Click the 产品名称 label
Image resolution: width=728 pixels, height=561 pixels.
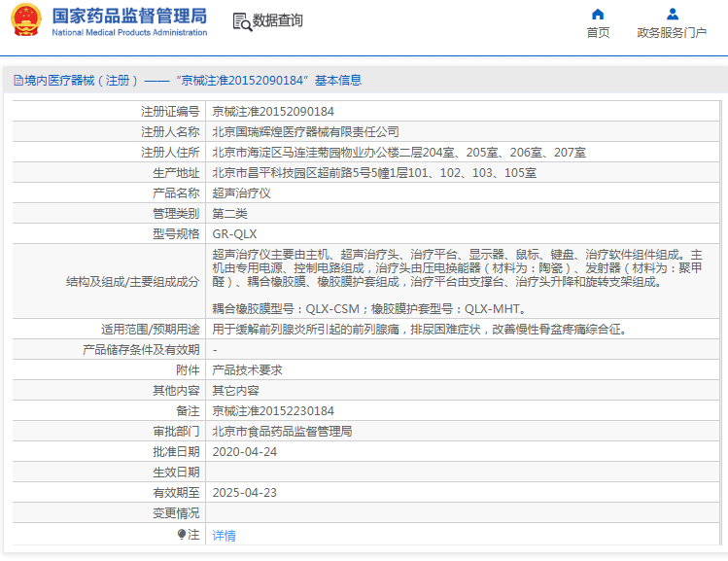click(176, 193)
